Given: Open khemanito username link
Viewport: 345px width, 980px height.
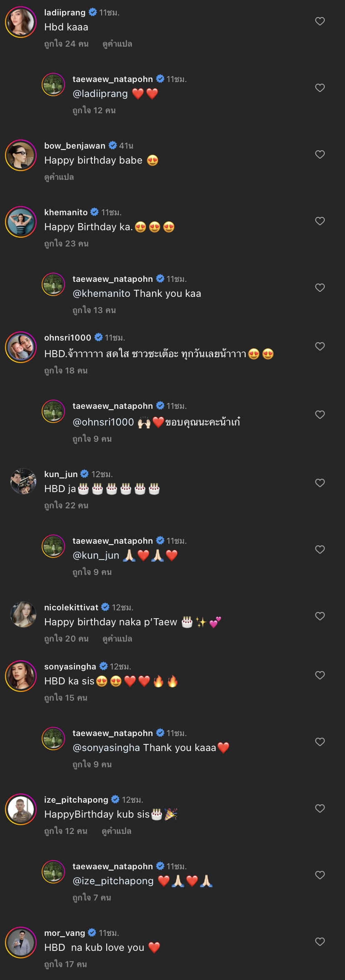Looking at the screenshot, I should pos(66,212).
